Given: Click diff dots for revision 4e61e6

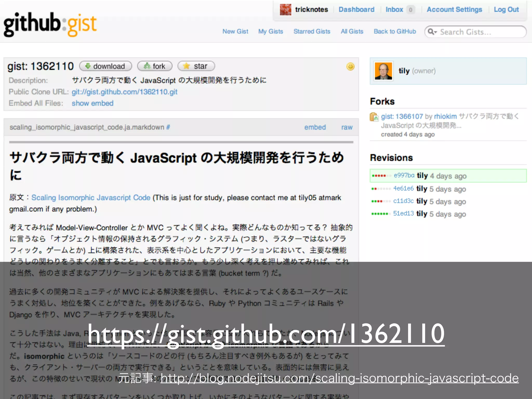Looking at the screenshot, I should point(381,189).
